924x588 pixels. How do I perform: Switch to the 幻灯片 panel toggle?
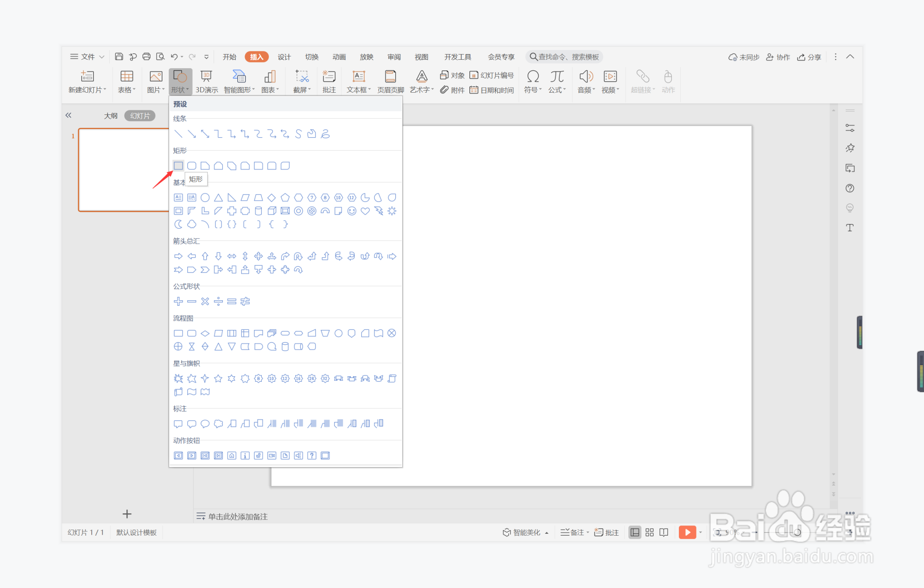[x=140, y=116]
